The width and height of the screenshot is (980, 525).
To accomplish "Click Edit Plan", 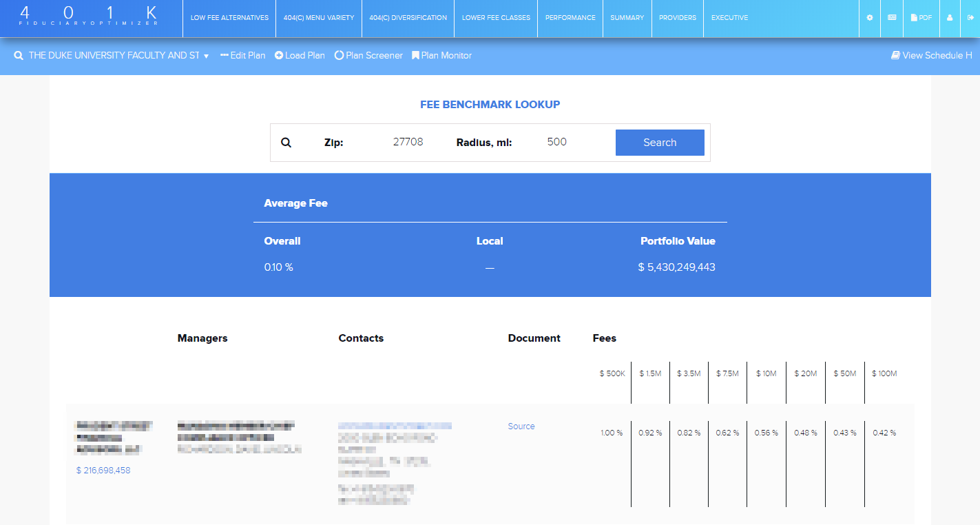I will [242, 56].
